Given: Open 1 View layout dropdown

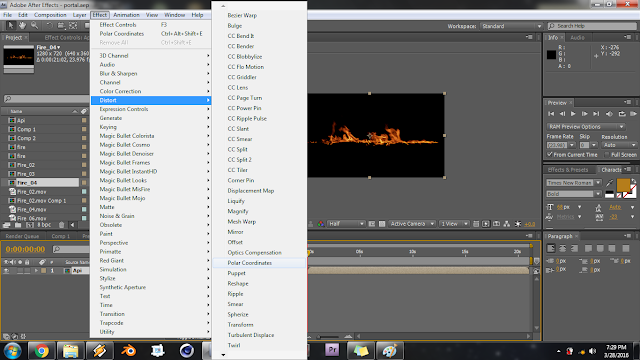Looking at the screenshot, I should (x=453, y=224).
